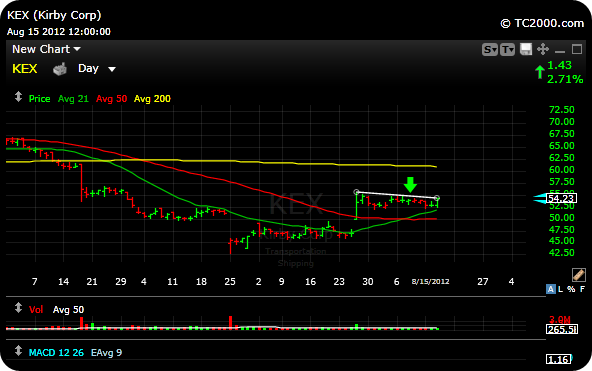Click the 42.50 price axis label
Viewport: 592px width, 371px height.
561,252
